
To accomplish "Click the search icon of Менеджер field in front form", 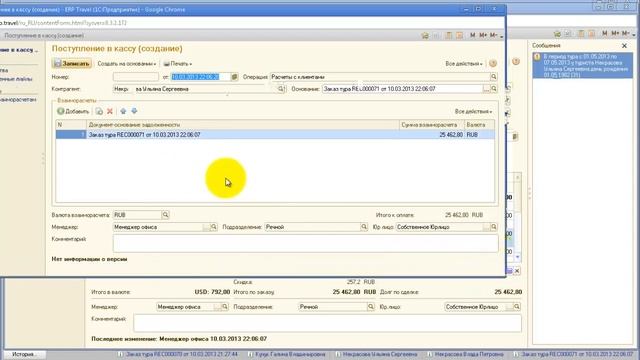I will [213, 227].
